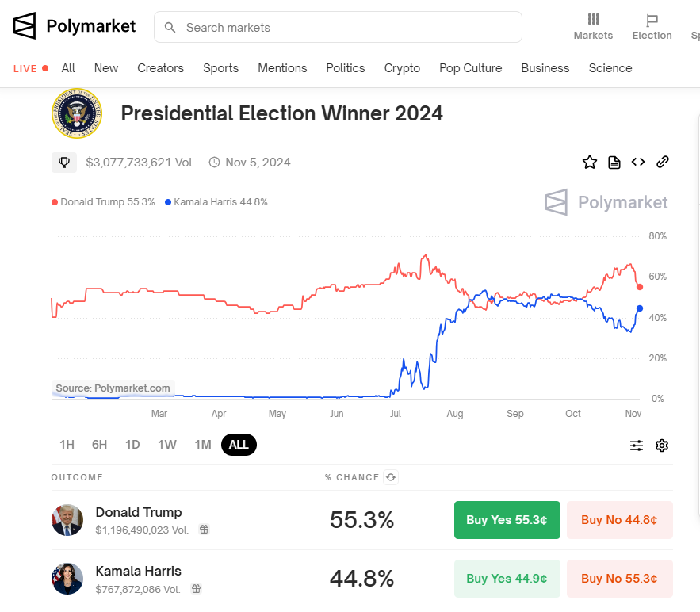
Task: Favorite this market with the star icon
Action: point(590,163)
